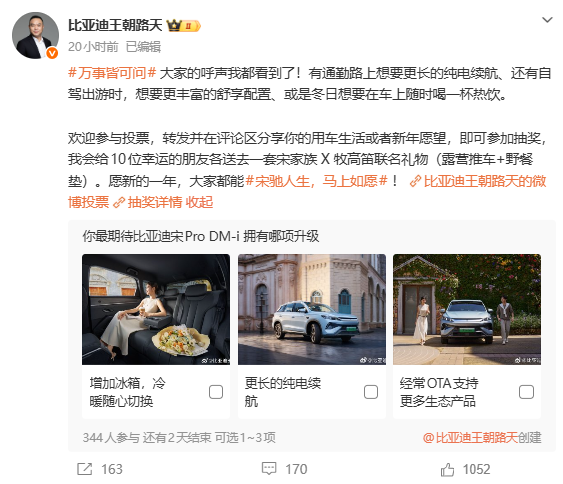Collapse the post text with 收起
This screenshot has height=484, width=563.
tap(199, 203)
